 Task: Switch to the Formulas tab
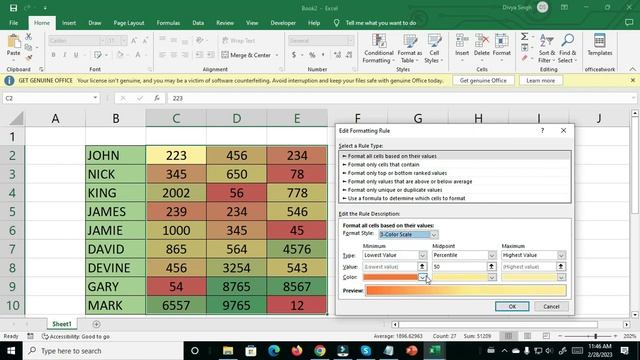coord(168,23)
